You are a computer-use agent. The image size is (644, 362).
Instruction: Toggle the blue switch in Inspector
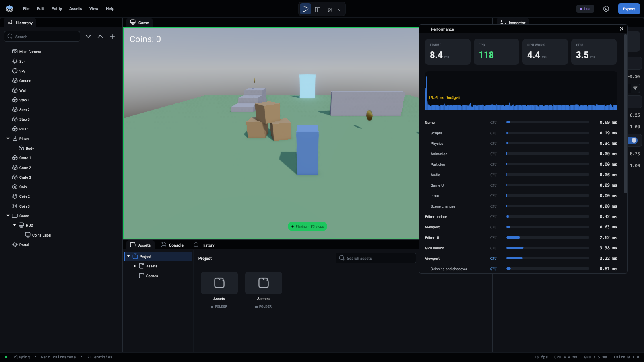(x=634, y=140)
